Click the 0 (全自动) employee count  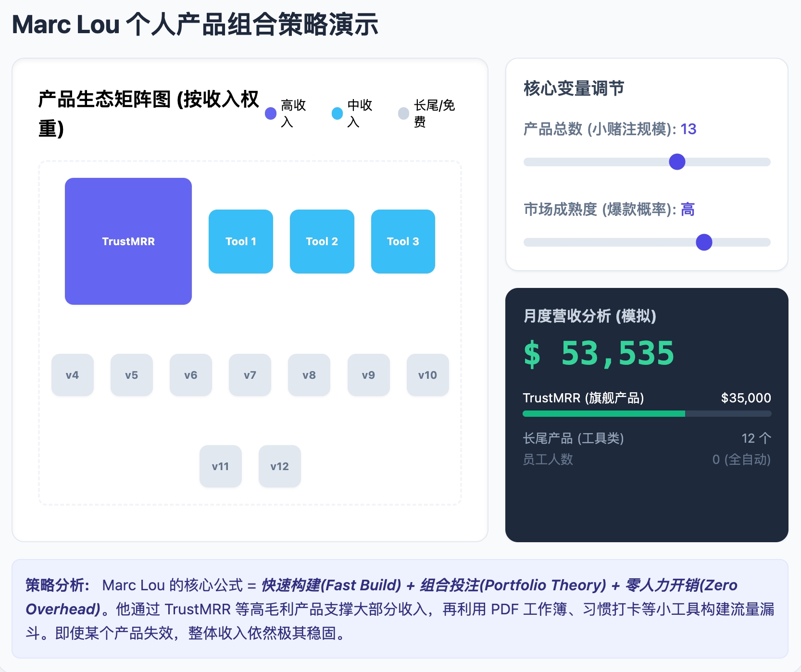point(741,460)
